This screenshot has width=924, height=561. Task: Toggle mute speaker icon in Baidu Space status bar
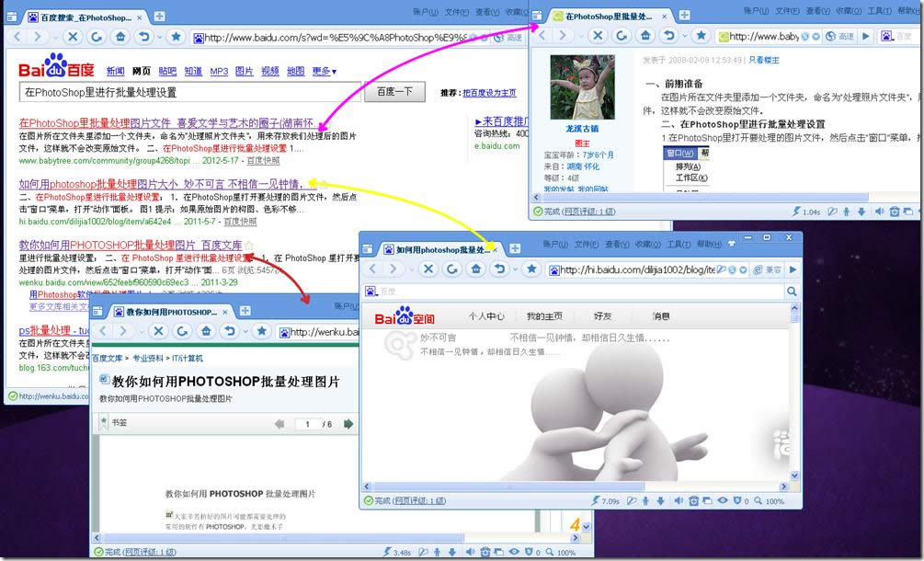(x=678, y=501)
